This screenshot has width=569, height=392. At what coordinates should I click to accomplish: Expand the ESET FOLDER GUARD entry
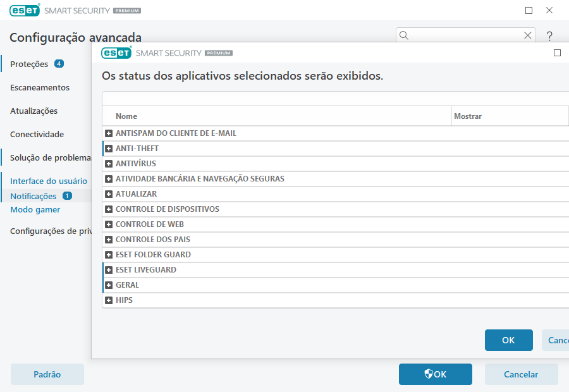(x=109, y=254)
